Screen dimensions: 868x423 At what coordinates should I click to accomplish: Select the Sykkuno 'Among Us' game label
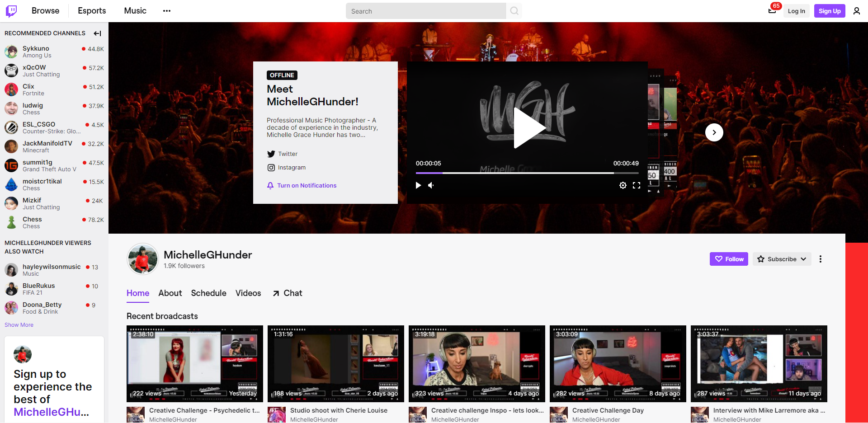tap(37, 55)
